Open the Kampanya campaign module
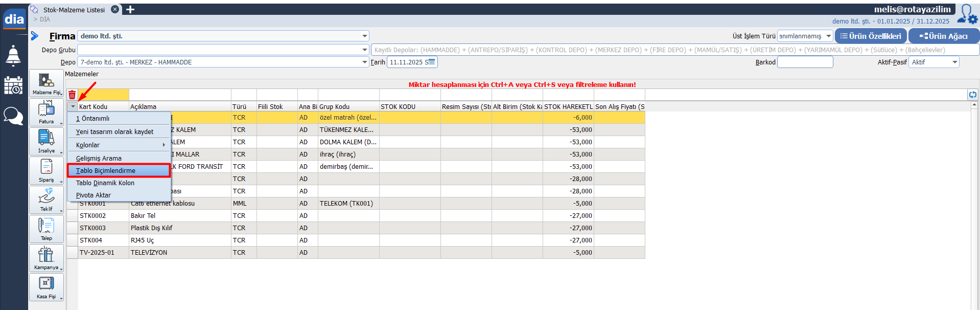Screen dimensions: 980x310 [46, 258]
